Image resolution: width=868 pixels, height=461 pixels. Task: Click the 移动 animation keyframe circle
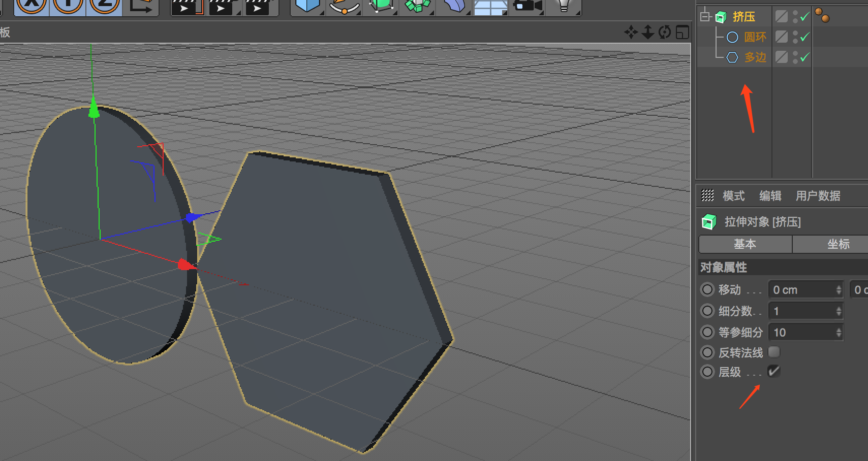(x=707, y=289)
